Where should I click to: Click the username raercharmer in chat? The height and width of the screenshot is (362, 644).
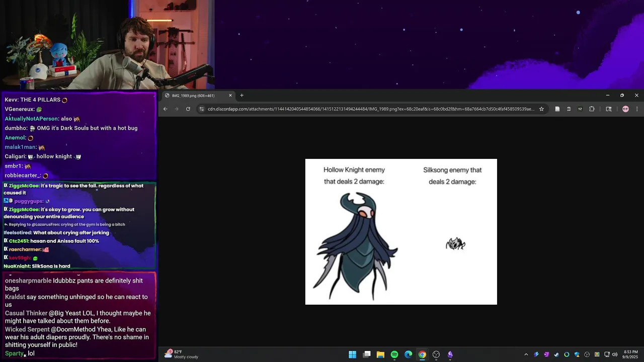pyautogui.click(x=25, y=249)
